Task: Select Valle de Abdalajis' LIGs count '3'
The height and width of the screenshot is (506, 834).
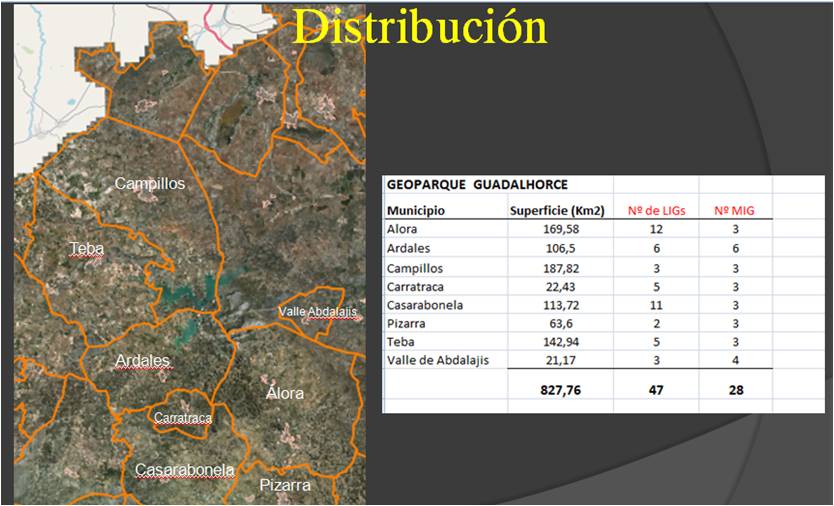Action: [656, 360]
